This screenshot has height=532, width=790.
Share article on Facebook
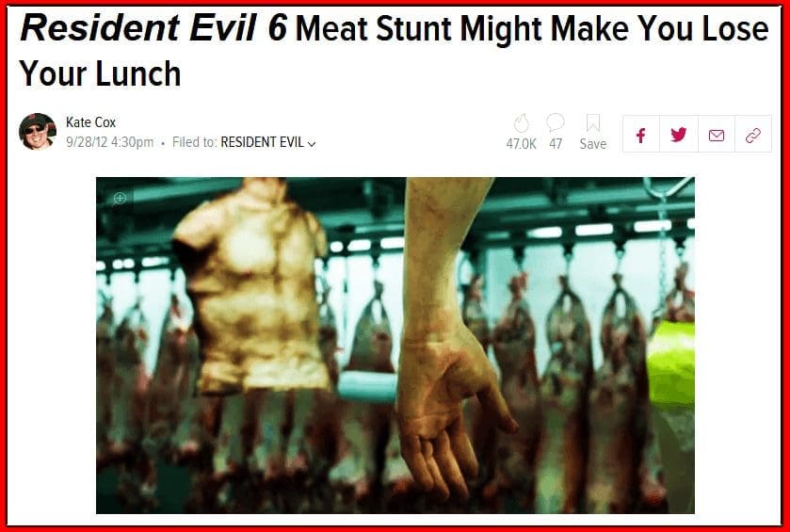pyautogui.click(x=641, y=135)
